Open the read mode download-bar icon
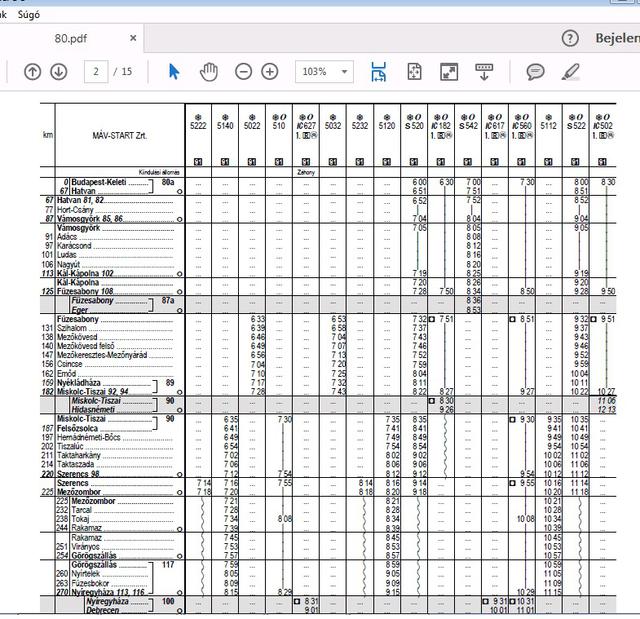 coord(484,72)
